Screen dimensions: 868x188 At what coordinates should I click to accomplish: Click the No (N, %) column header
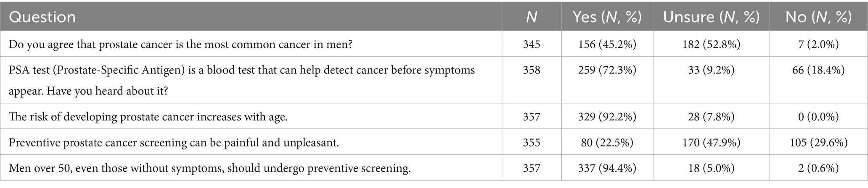[818, 17]
